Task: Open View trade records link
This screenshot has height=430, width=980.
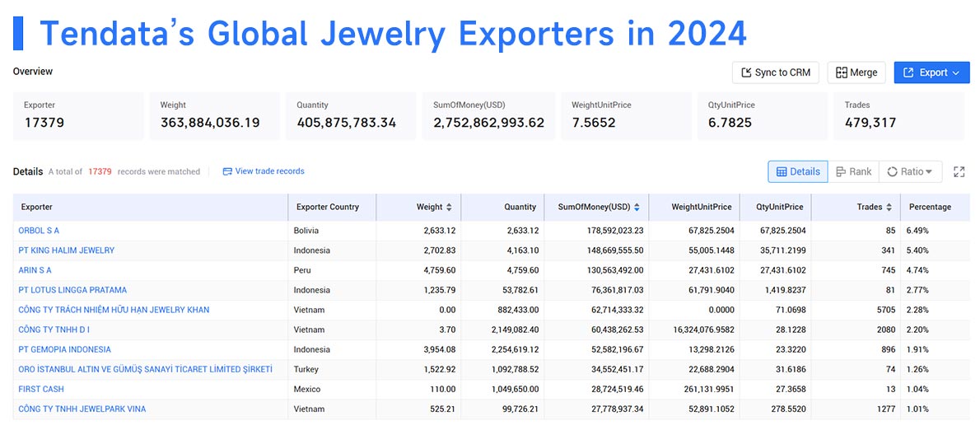Action: click(264, 171)
